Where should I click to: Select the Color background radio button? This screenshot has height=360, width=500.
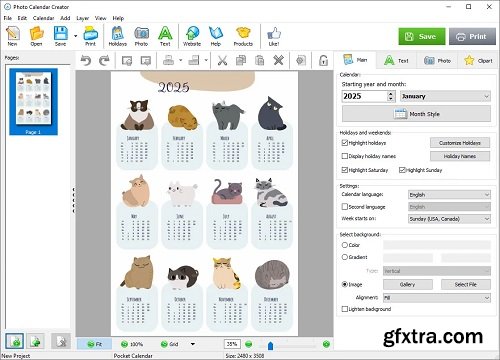tap(345, 245)
